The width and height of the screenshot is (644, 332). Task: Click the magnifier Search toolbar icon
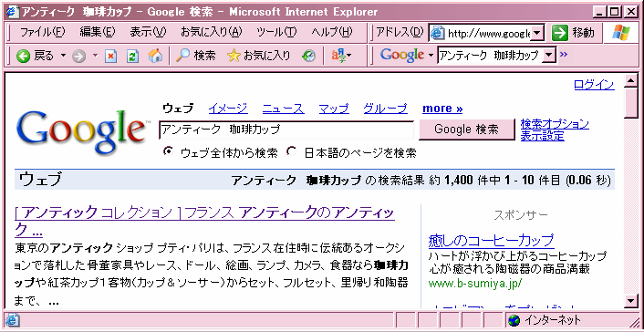pos(182,56)
